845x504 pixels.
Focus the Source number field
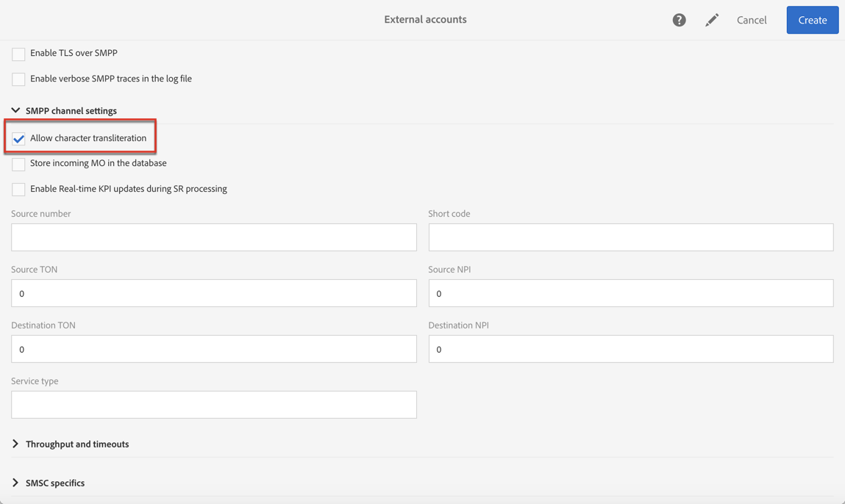(x=214, y=237)
